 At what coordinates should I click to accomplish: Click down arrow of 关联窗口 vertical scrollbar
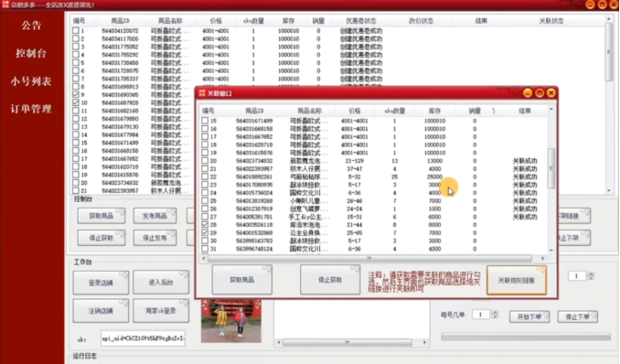[551, 250]
